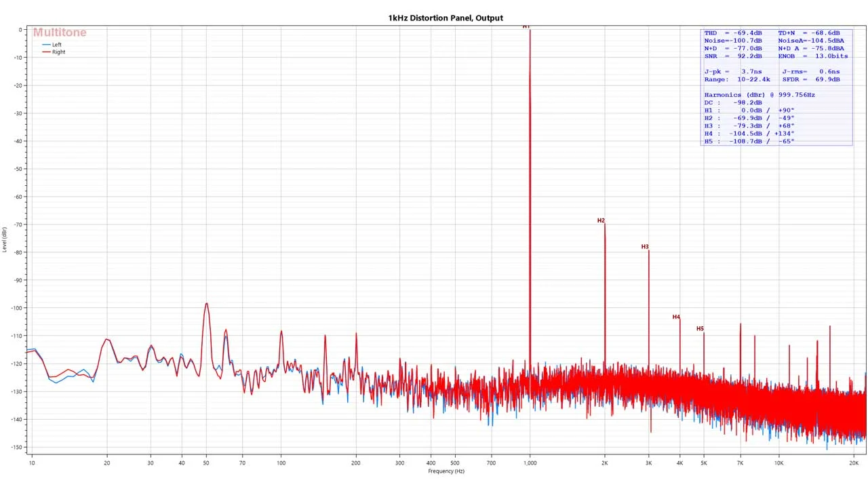The image size is (868, 489).
Task: Select the "H5 : -108.7dB / -65°" row
Action: 749,141
